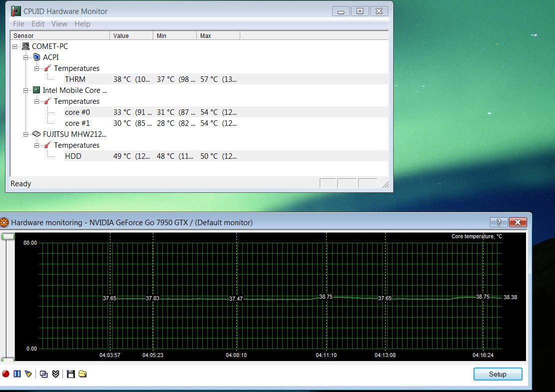The height and width of the screenshot is (392, 555).
Task: Click the graph marker at 04:08:10
Action: pos(236,299)
